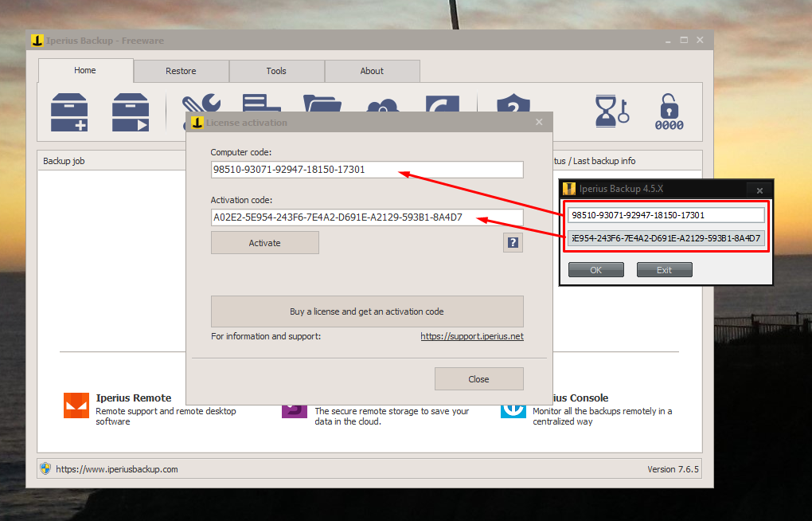812x521 pixels.
Task: Click the padlock password protection icon
Action: (669, 112)
